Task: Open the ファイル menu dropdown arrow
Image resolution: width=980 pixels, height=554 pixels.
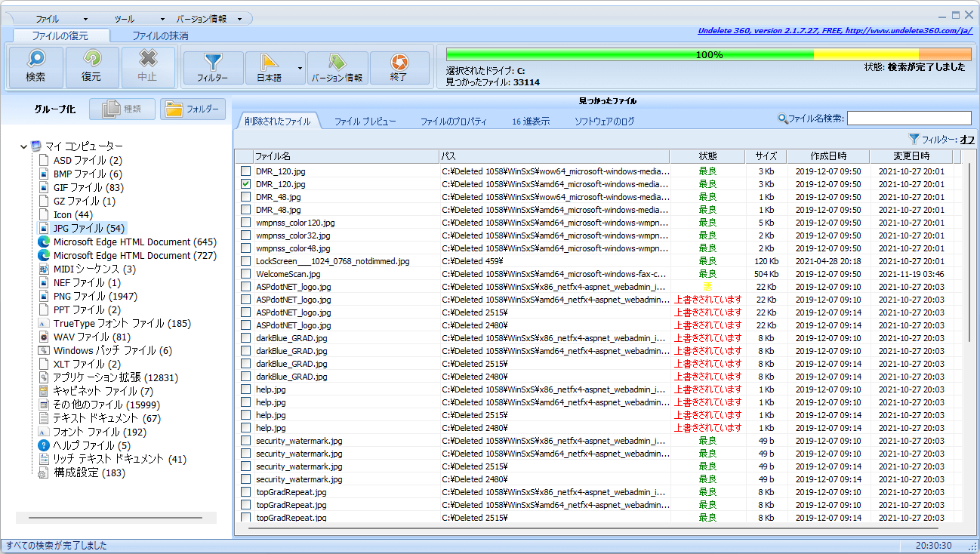Action: (85, 19)
